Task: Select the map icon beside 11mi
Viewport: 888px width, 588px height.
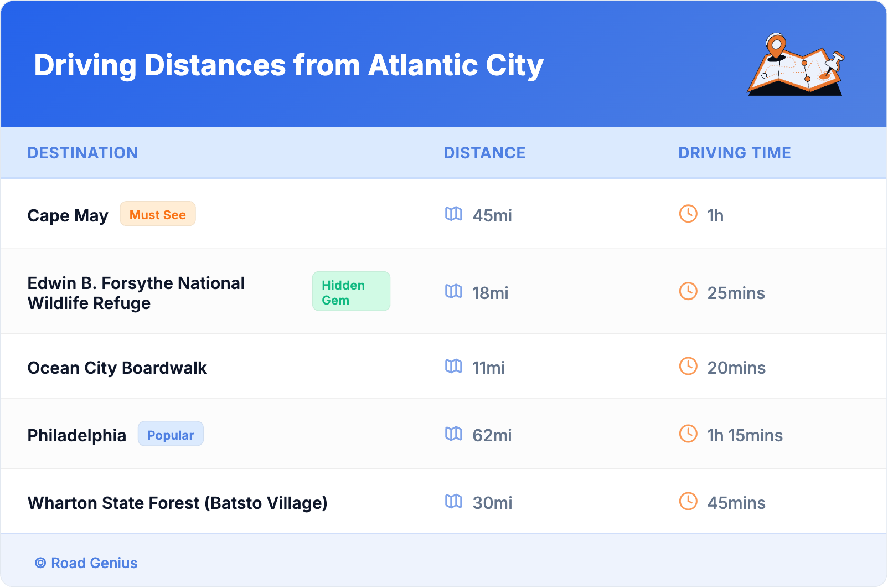Action: (453, 366)
